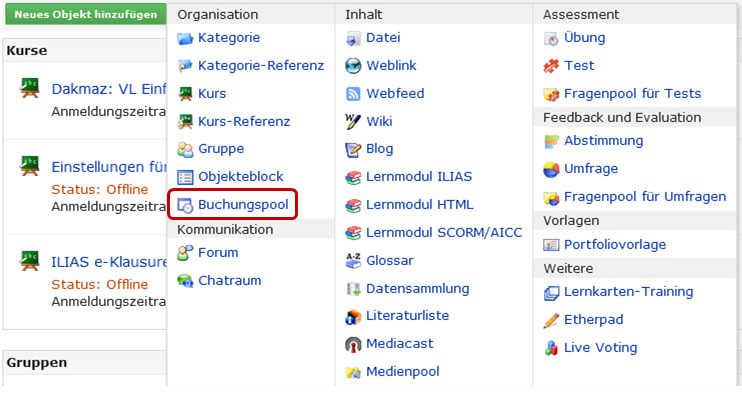Choose Fragenpool für Umfragen
The image size is (742, 396).
[x=645, y=196]
